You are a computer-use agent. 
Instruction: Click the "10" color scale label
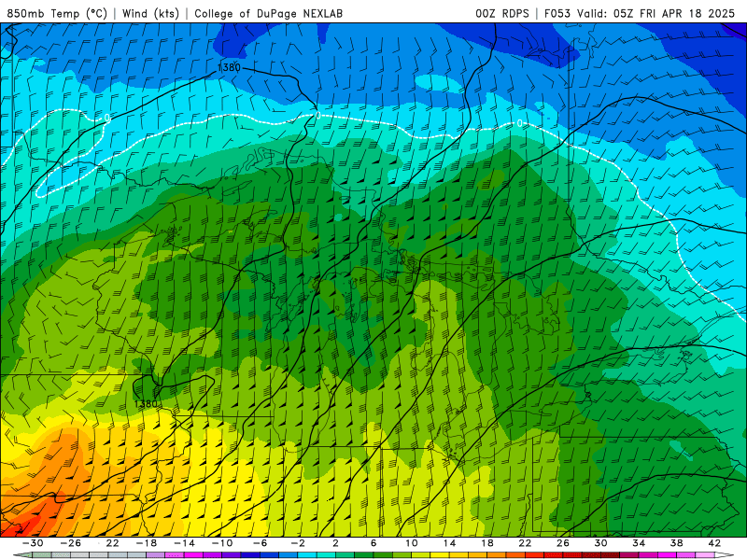[411, 543]
